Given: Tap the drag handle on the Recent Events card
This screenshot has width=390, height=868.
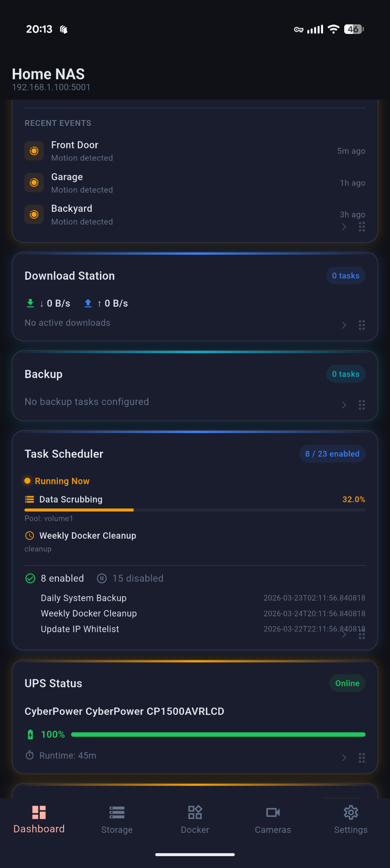Looking at the screenshot, I should tap(362, 227).
